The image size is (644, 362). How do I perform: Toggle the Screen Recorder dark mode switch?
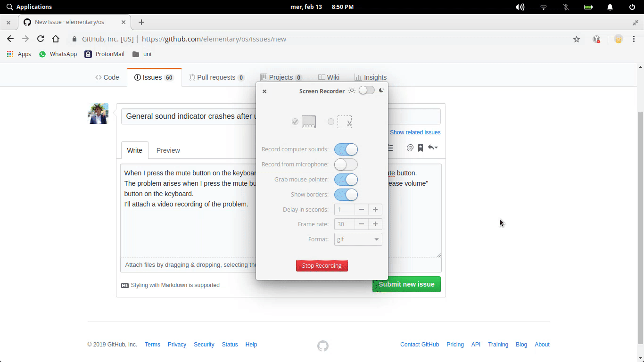(x=366, y=90)
